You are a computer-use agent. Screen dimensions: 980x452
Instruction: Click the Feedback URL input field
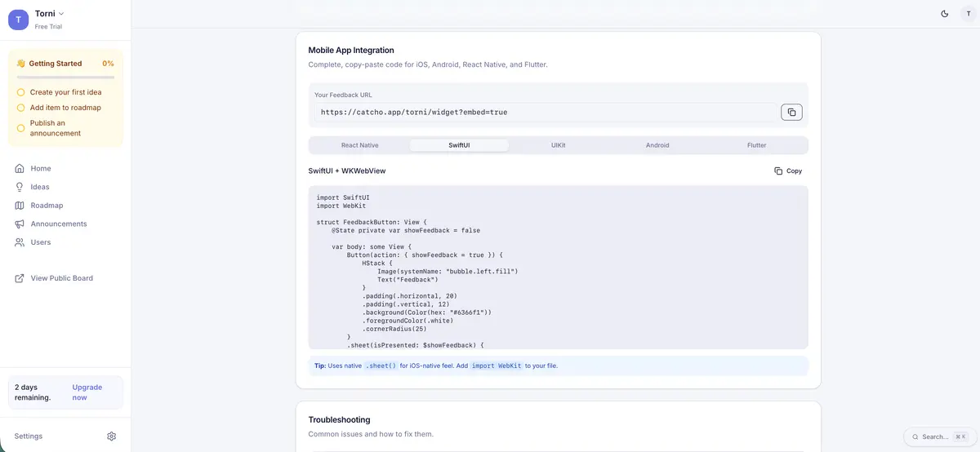[x=546, y=112]
